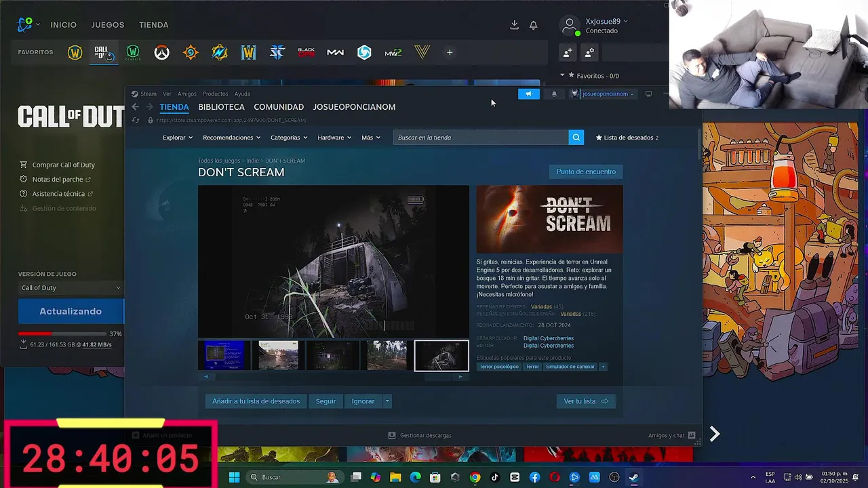Open Battle.net TIENDA tab

pyautogui.click(x=154, y=25)
